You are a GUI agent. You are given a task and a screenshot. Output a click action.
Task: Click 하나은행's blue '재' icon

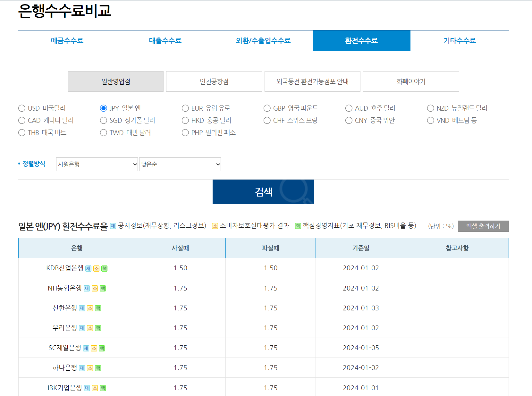coord(82,368)
